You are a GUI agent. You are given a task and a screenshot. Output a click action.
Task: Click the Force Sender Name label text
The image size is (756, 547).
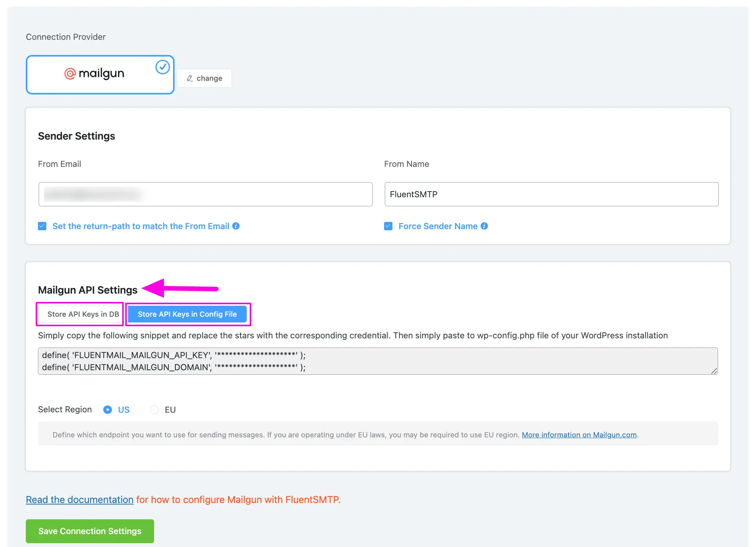coord(438,226)
